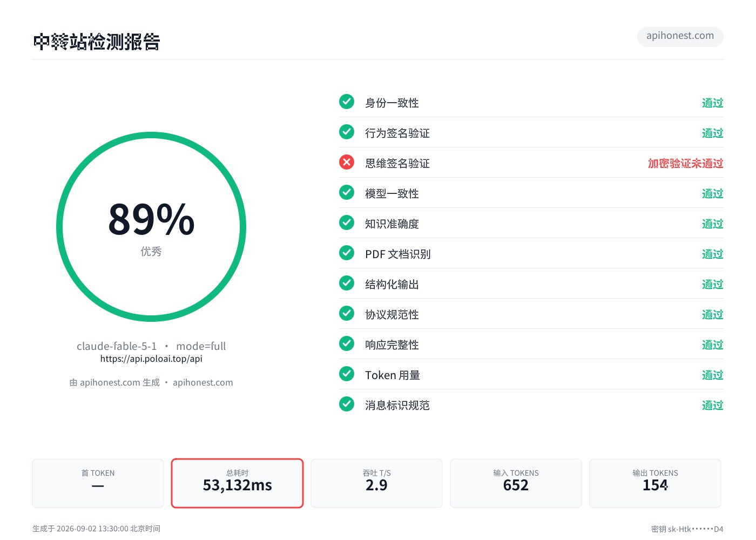Click the apihonest.com footer link under the score

point(202,382)
